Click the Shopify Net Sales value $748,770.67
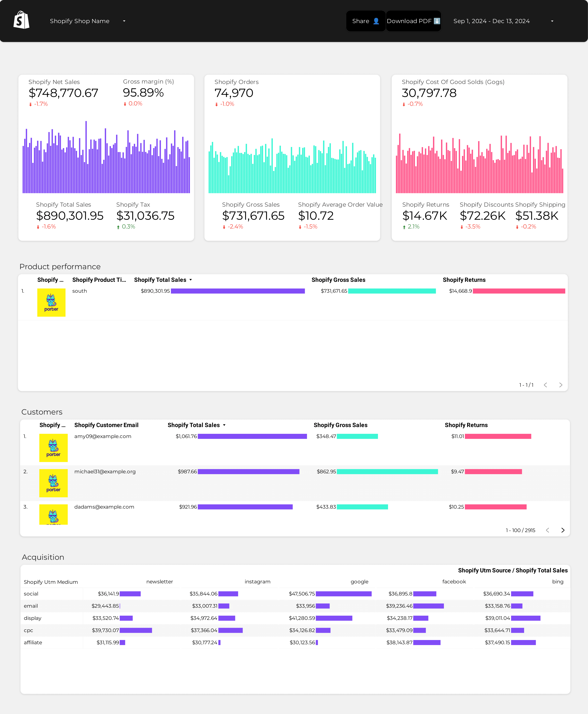The width and height of the screenshot is (588, 714). [63, 93]
